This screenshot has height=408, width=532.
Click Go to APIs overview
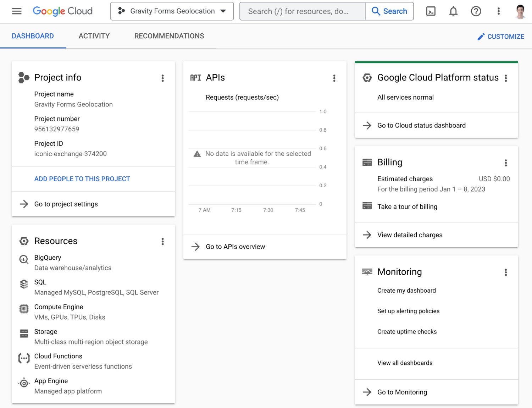[235, 247]
